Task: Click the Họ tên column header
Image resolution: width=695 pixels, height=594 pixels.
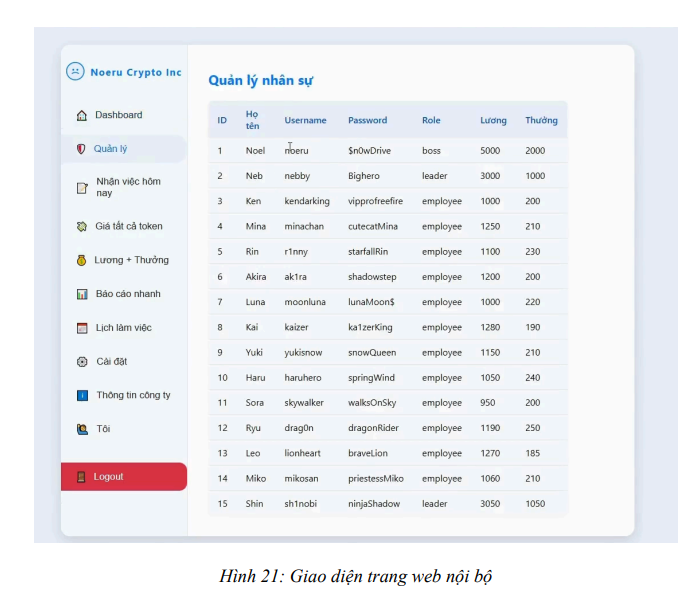Action: (x=252, y=120)
